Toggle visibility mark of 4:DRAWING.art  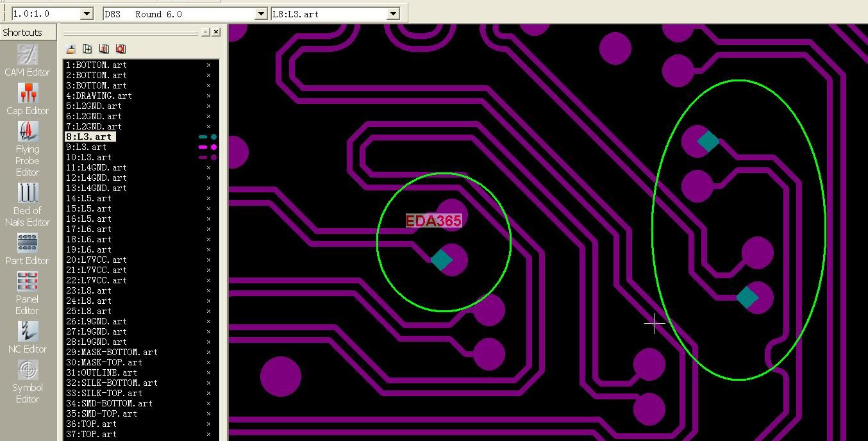click(x=208, y=96)
